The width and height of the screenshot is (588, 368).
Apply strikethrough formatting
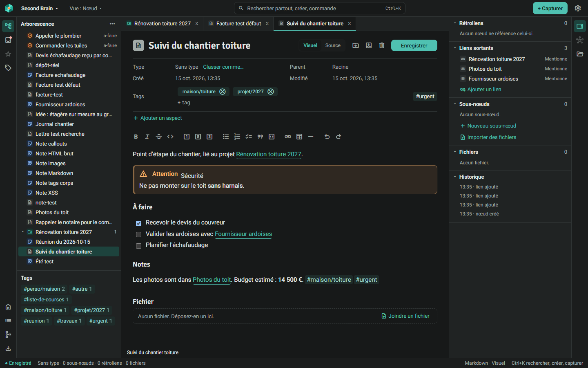click(159, 137)
